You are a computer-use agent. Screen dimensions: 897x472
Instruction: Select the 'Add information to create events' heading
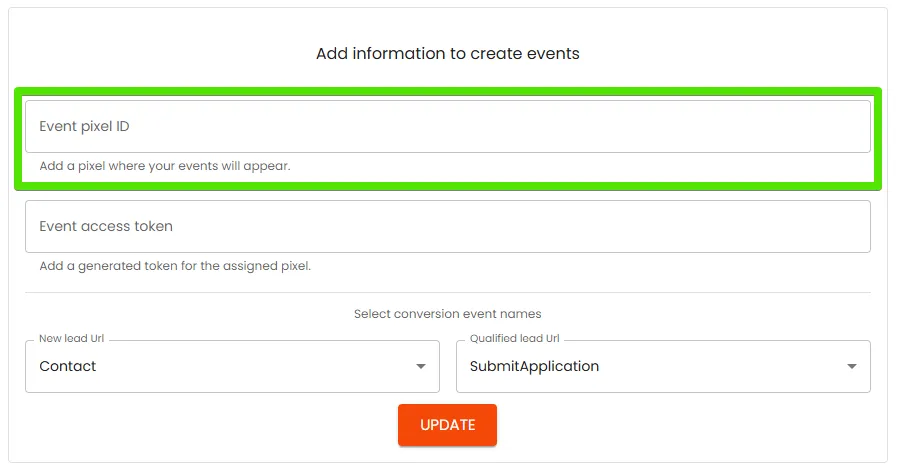pyautogui.click(x=447, y=54)
